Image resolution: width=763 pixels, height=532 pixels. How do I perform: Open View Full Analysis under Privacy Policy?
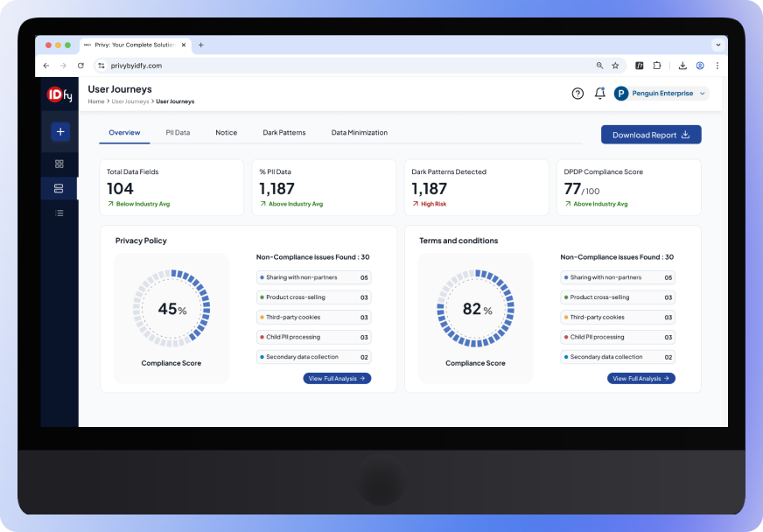pos(337,378)
